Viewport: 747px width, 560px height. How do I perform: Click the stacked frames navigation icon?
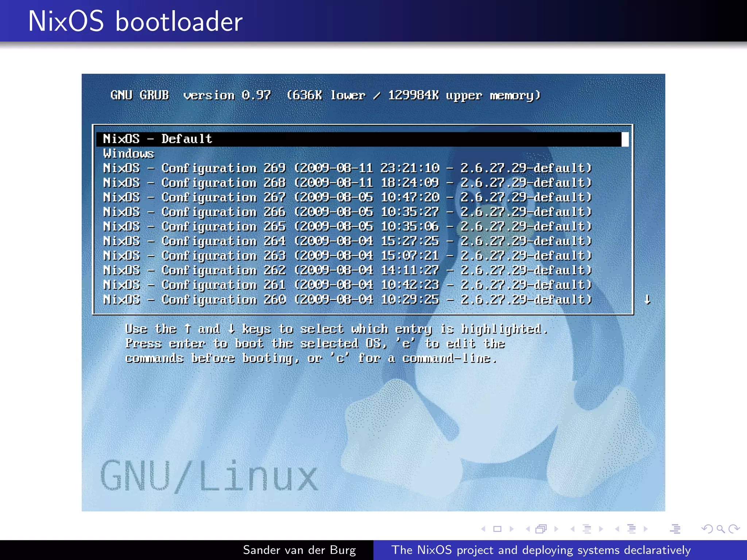[542, 529]
